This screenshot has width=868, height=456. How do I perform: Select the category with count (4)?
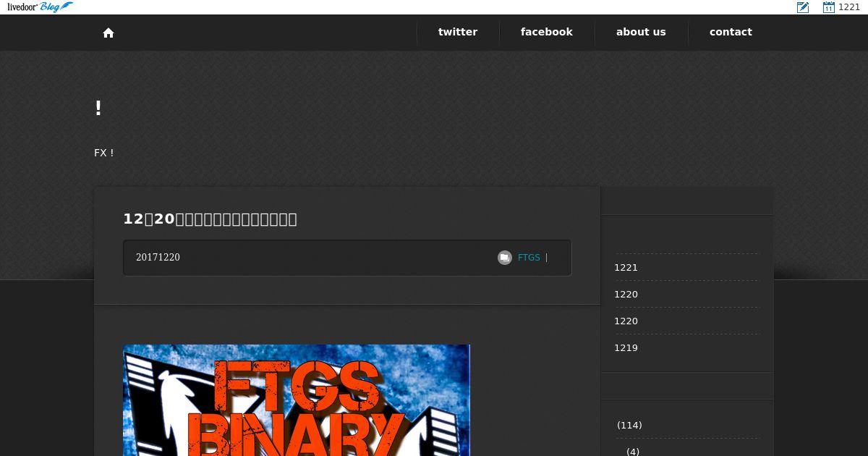[x=632, y=452]
